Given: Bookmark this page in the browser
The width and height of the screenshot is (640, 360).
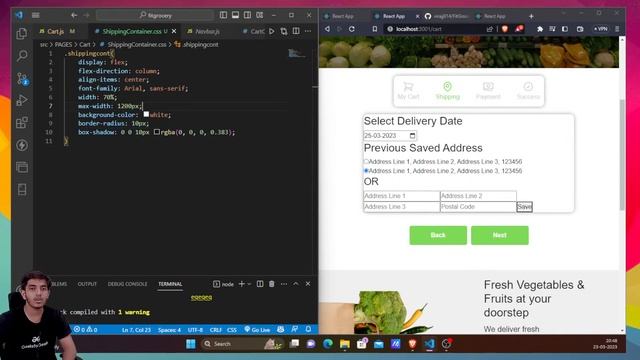Looking at the screenshot, I should [375, 29].
